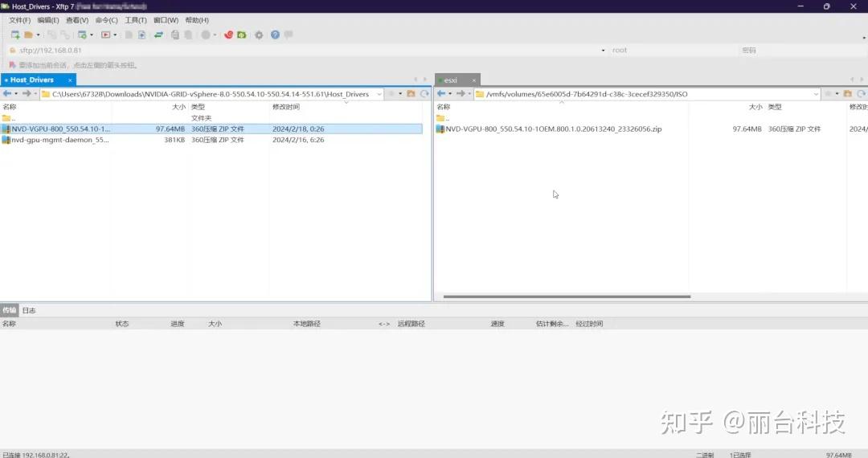Open the 窗口(W) menu
This screenshot has height=458, width=868.
(x=166, y=20)
